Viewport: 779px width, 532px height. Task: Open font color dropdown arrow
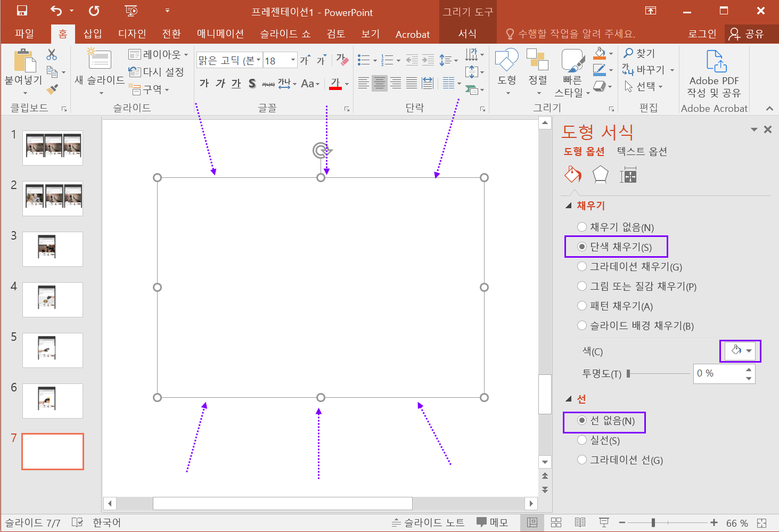pos(347,84)
